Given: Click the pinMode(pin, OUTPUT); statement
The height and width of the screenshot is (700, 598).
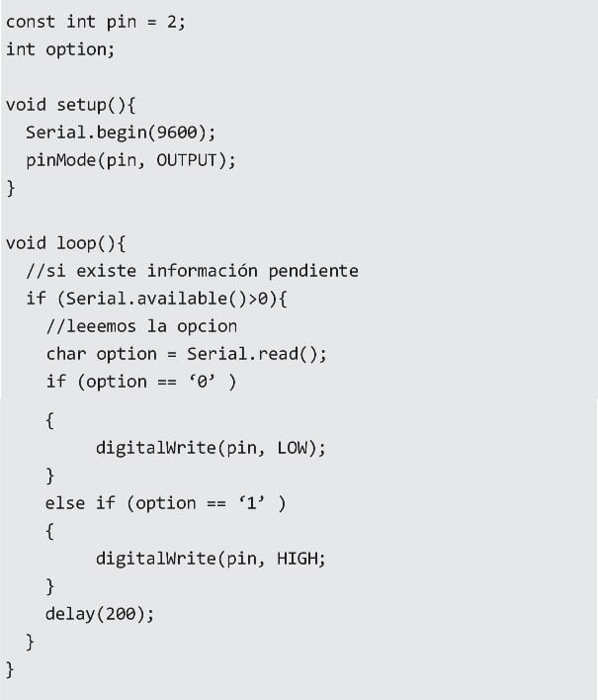Looking at the screenshot, I should click(x=130, y=160).
